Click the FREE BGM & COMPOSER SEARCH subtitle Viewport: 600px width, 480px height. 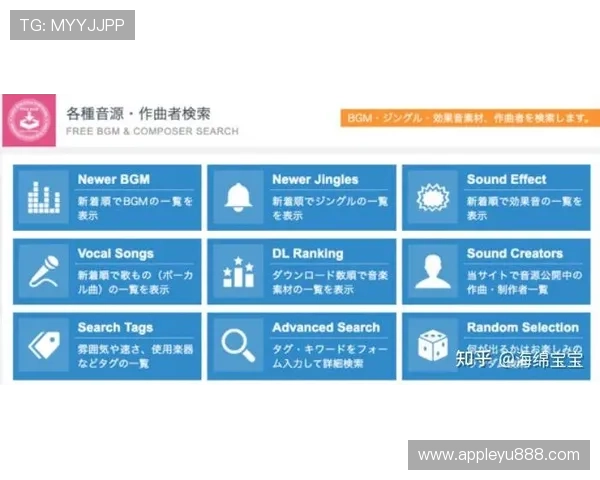pyautogui.click(x=152, y=131)
